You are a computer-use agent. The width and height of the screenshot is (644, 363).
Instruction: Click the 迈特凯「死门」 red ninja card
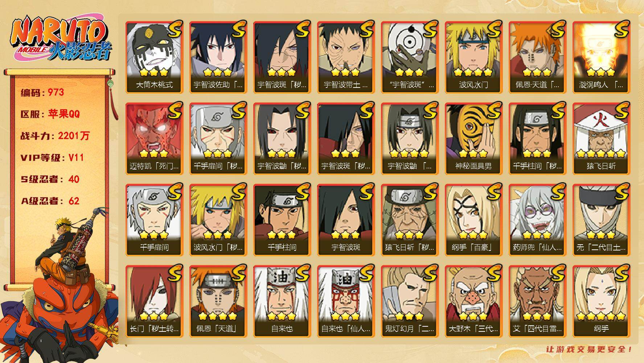click(154, 138)
